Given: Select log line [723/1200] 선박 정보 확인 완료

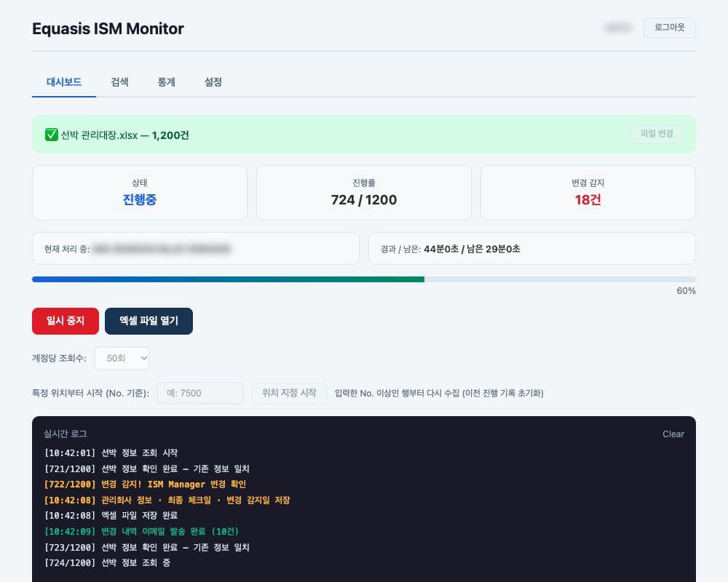Looking at the screenshot, I should pos(147,547).
